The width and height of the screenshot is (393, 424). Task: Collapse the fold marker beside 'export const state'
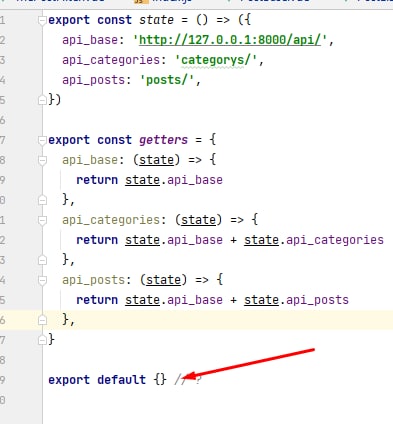point(42,21)
